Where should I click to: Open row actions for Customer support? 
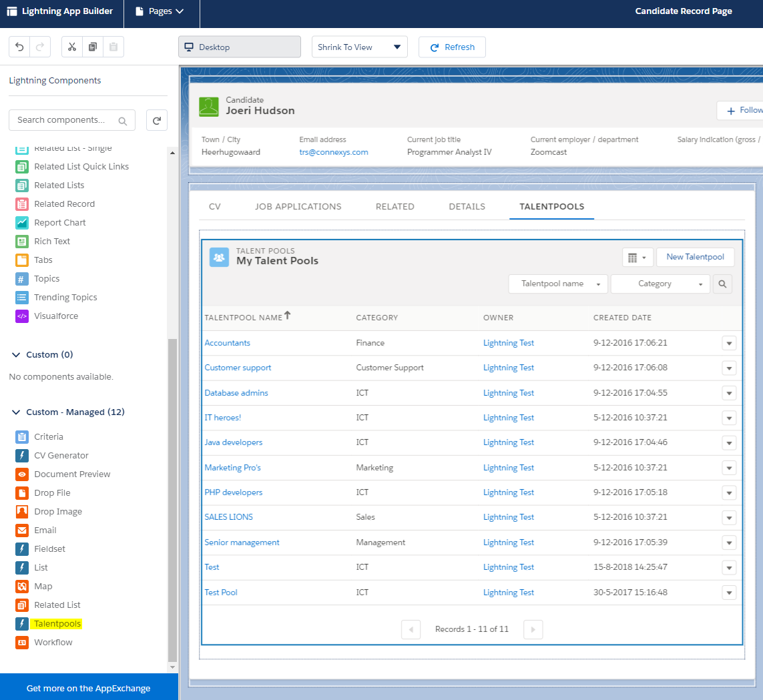click(x=729, y=368)
